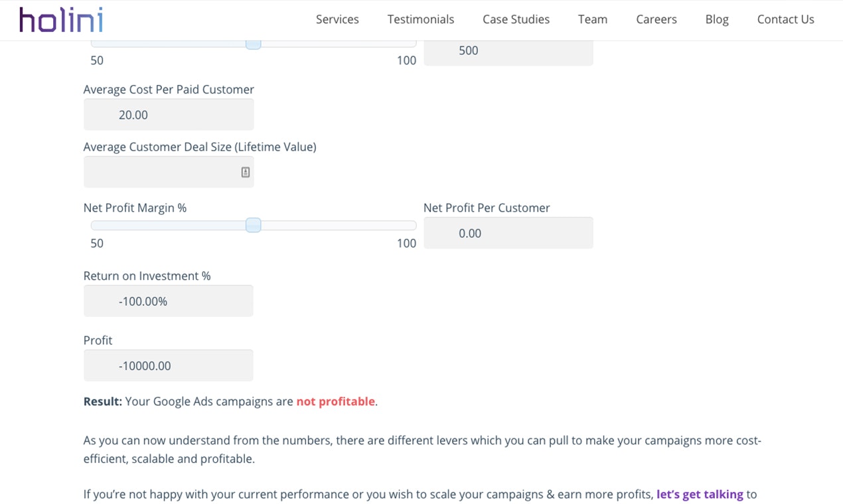Open the Case Studies page

(516, 19)
